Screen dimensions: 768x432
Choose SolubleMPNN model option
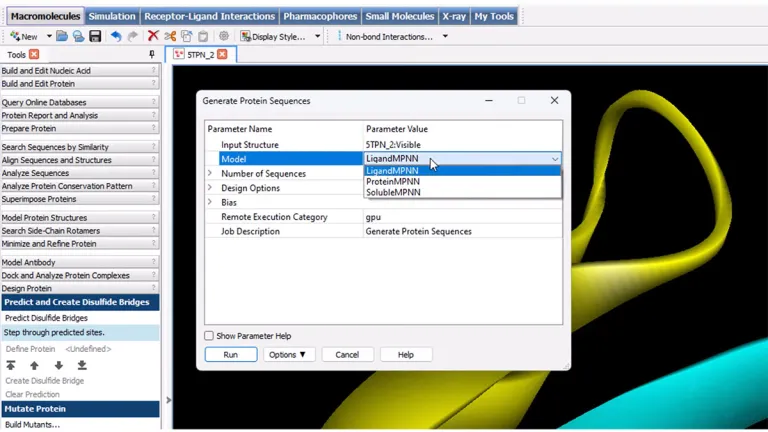[462, 192]
